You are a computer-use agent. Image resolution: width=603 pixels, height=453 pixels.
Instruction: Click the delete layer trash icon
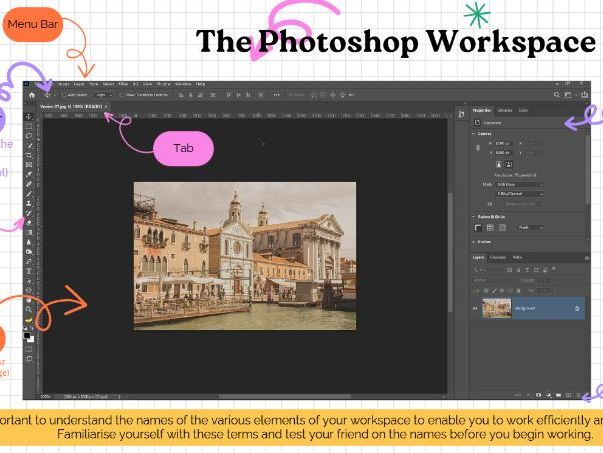(x=578, y=395)
